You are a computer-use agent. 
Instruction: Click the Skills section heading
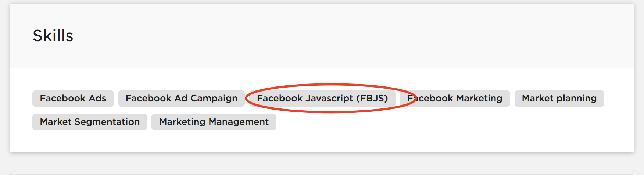53,36
